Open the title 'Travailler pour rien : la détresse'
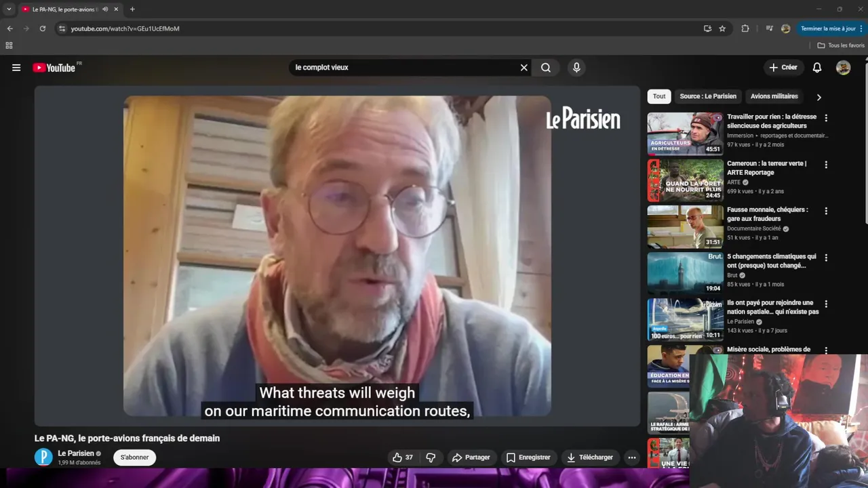 point(772,121)
